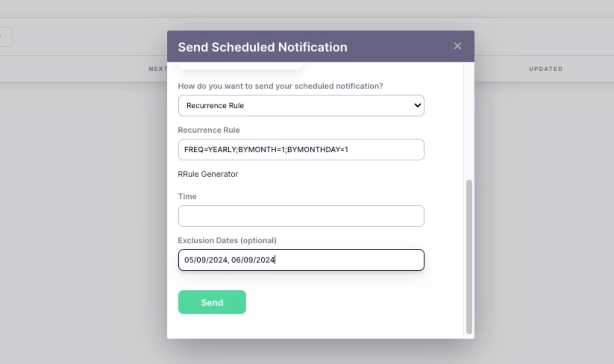Click the modal's vertical scrollbar thumb
Viewport: 614px width, 364px height.
(469, 257)
